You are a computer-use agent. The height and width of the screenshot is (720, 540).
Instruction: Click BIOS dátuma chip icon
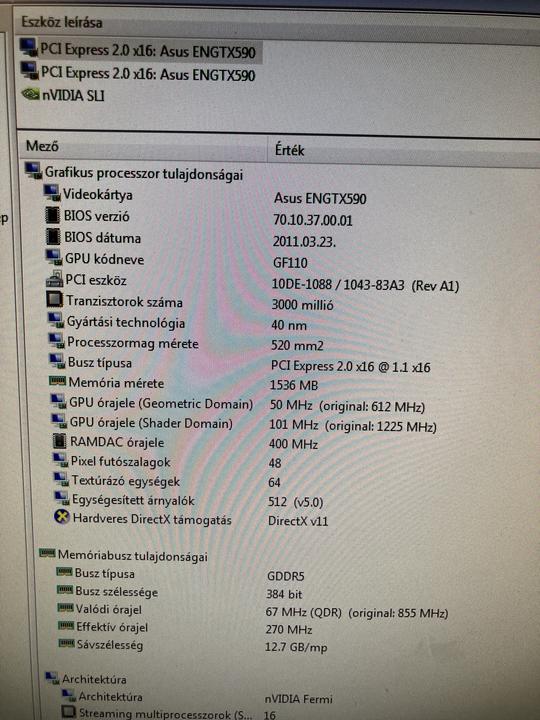tap(53, 236)
